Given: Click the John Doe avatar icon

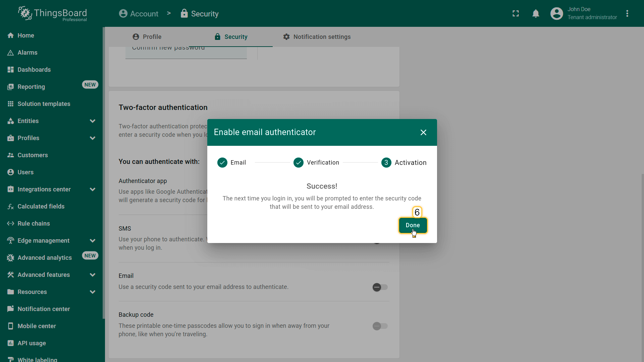Looking at the screenshot, I should click(556, 13).
